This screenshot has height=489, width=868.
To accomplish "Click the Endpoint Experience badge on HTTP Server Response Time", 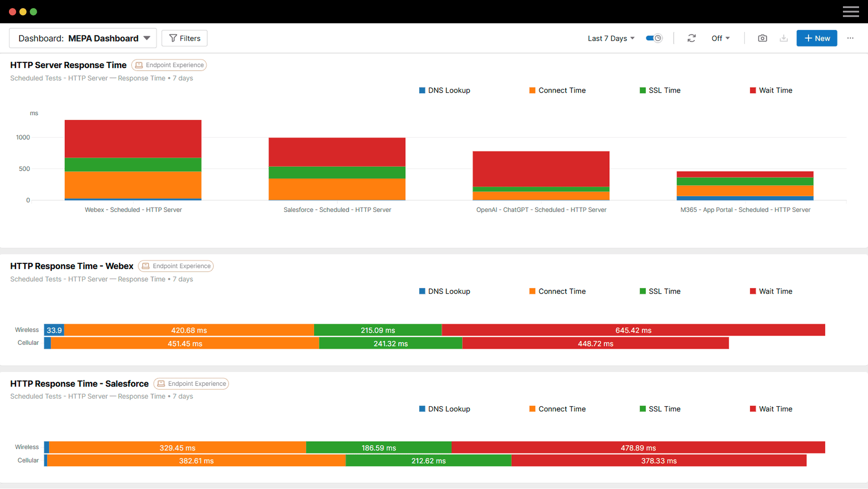I will click(169, 65).
